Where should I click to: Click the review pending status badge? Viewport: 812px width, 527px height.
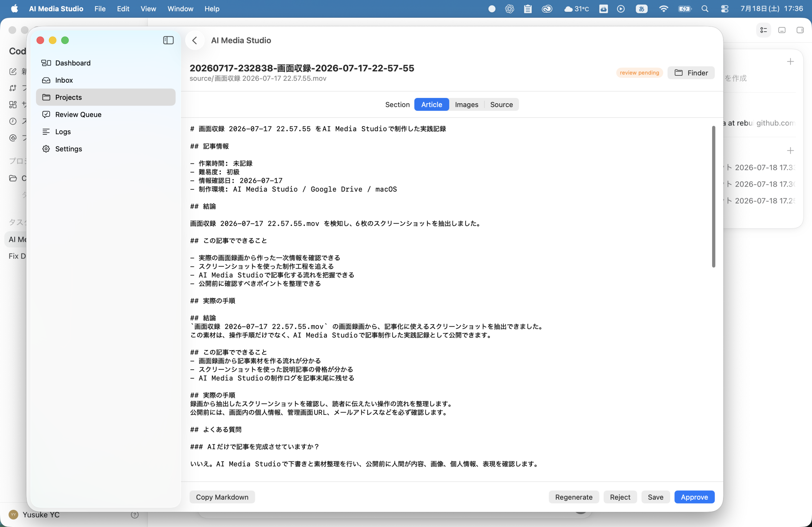coord(639,73)
